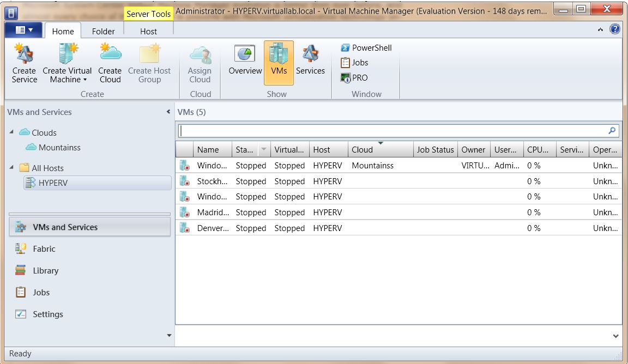Switch to the Folder tab

[104, 31]
